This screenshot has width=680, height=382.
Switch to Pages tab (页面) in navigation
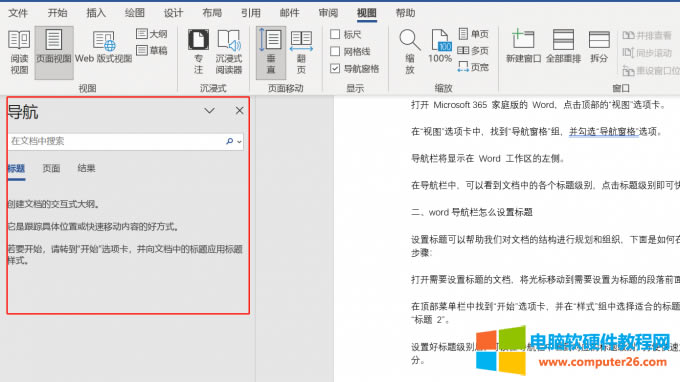pos(51,168)
